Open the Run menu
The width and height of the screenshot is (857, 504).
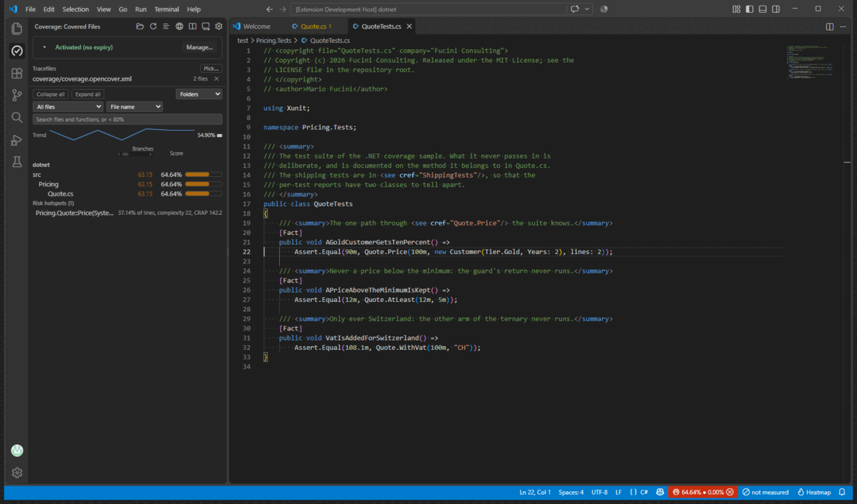coord(141,9)
